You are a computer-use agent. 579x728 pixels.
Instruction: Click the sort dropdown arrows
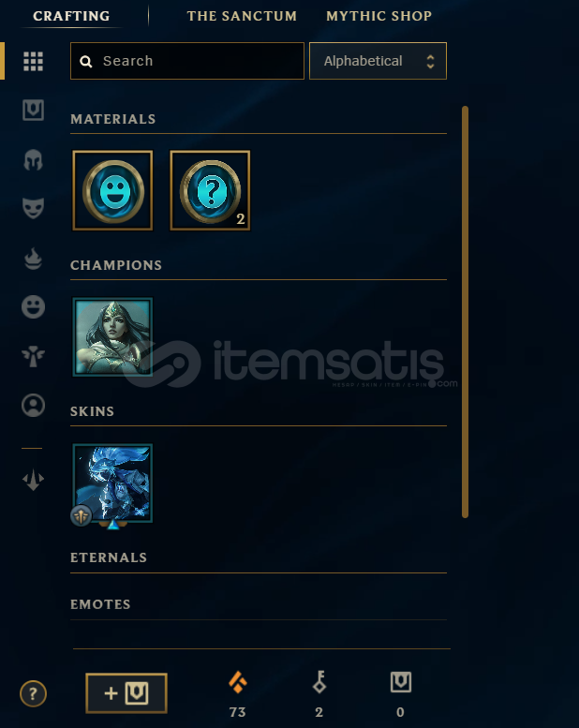(x=430, y=61)
